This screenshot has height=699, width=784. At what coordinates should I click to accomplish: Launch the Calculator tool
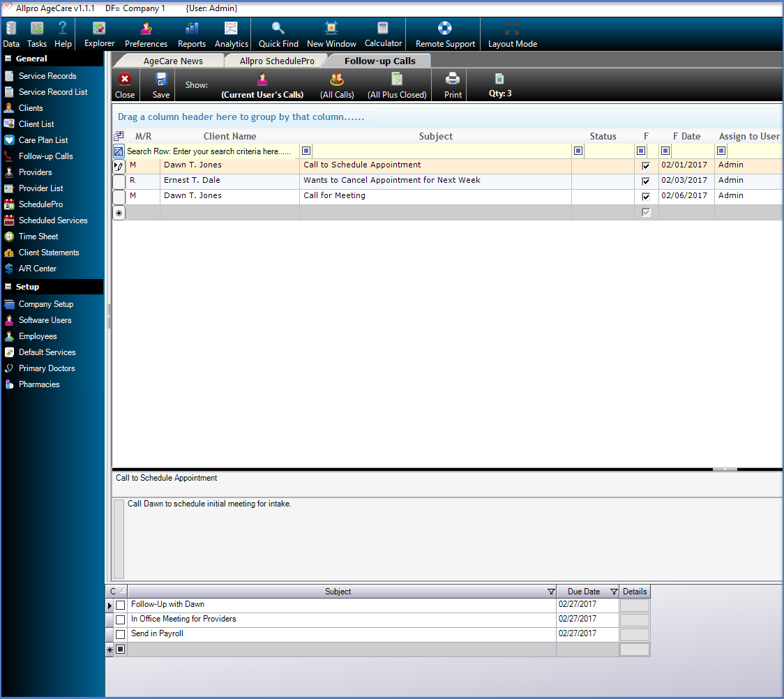(x=383, y=29)
